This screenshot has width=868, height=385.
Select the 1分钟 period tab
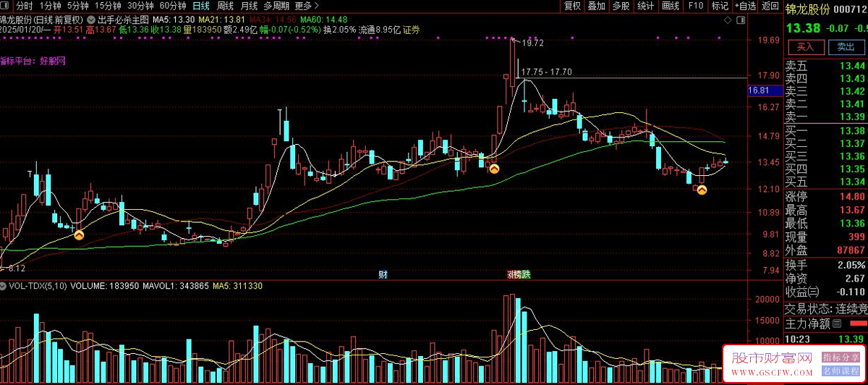point(51,6)
